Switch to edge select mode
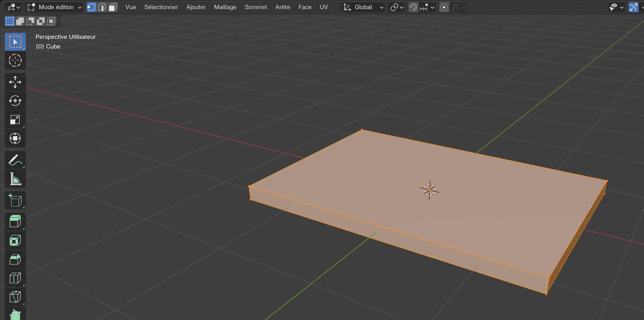Viewport: 644px width, 320px height. coord(102,7)
